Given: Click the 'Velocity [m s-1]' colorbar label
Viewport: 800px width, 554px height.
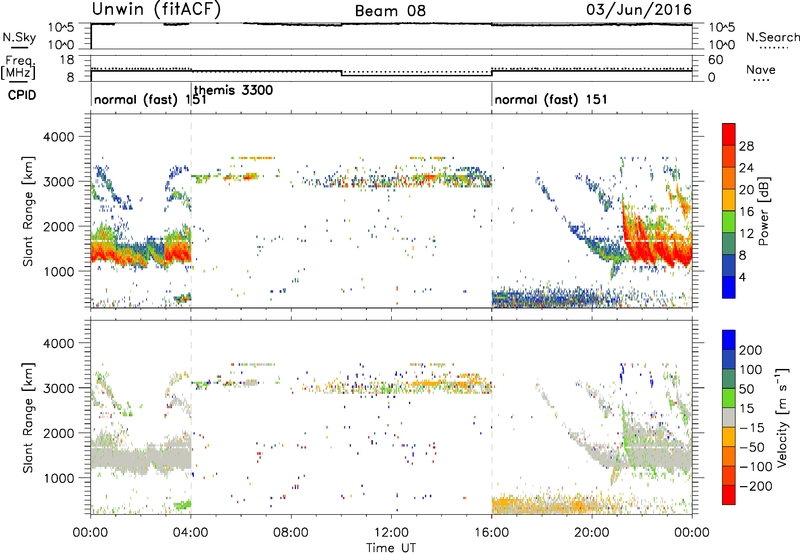Looking at the screenshot, I should (x=781, y=417).
